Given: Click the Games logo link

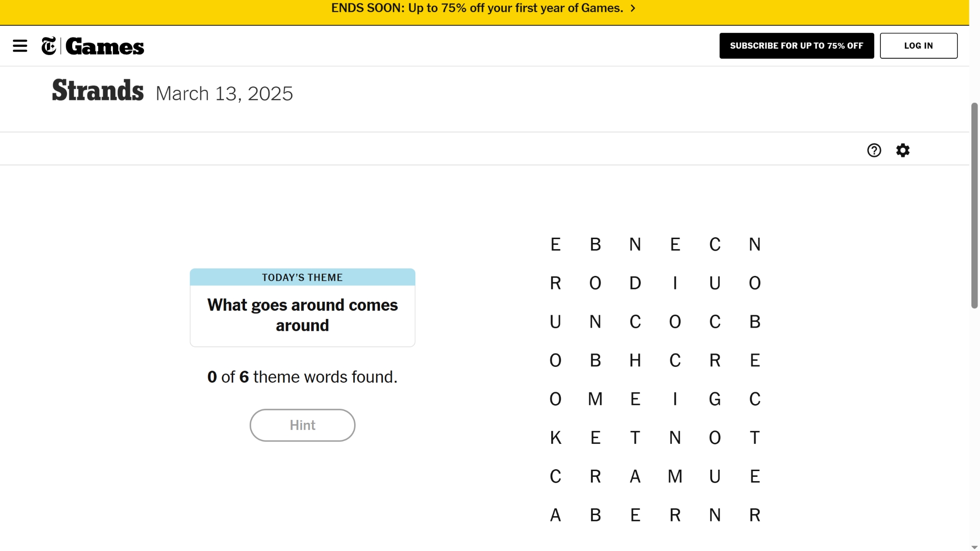Looking at the screenshot, I should (105, 46).
